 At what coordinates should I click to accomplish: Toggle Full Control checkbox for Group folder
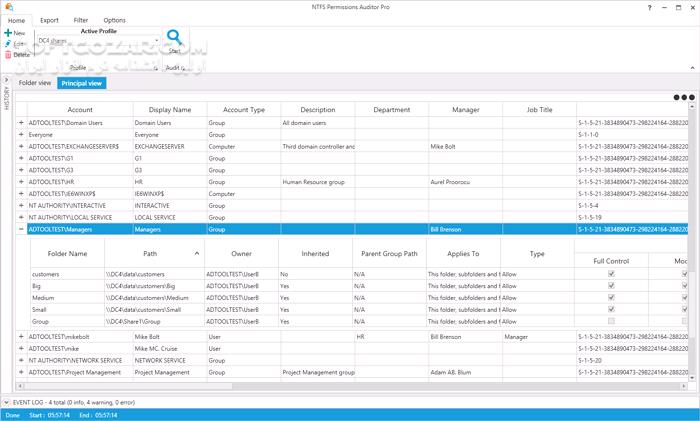tap(611, 321)
